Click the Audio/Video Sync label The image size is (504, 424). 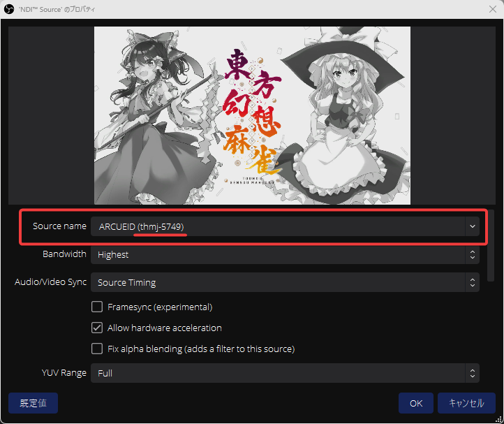coord(50,282)
